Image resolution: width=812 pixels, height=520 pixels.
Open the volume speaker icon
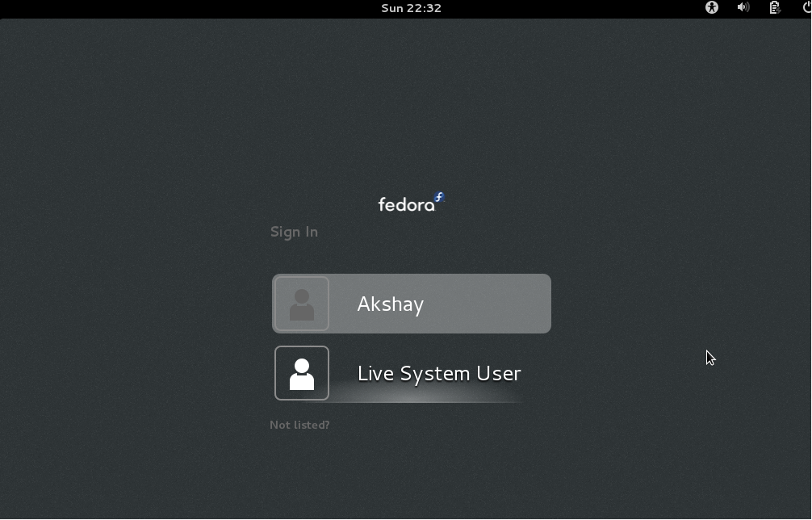point(743,7)
